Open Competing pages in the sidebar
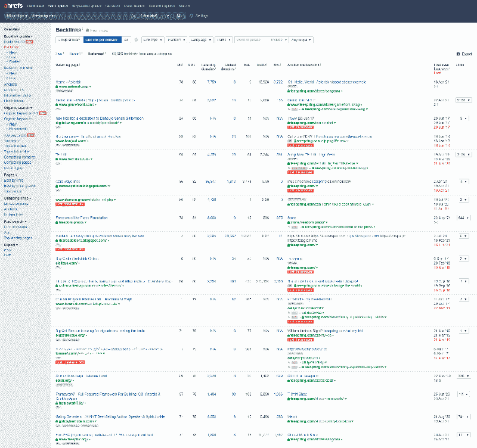Image resolution: width=477 pixels, height=448 pixels. (17, 163)
